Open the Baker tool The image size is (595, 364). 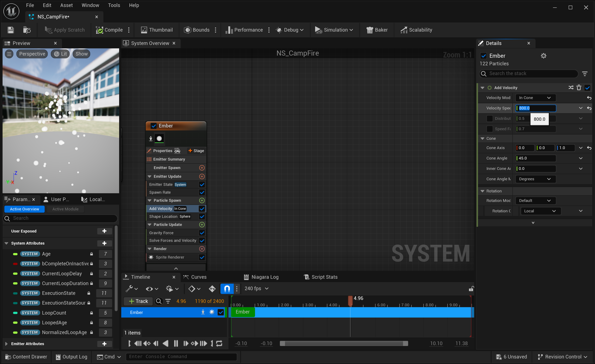(x=377, y=30)
